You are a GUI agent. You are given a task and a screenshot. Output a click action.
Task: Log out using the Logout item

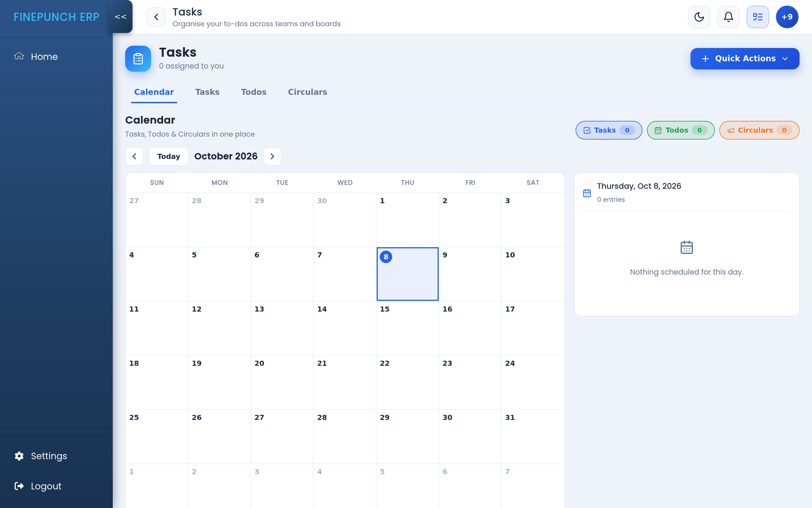38,486
